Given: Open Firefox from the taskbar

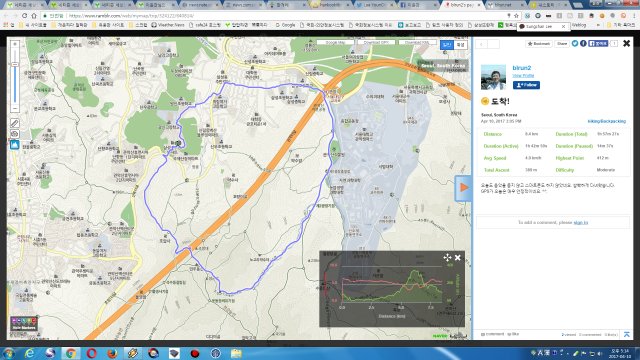Looking at the screenshot, I should pos(112,353).
